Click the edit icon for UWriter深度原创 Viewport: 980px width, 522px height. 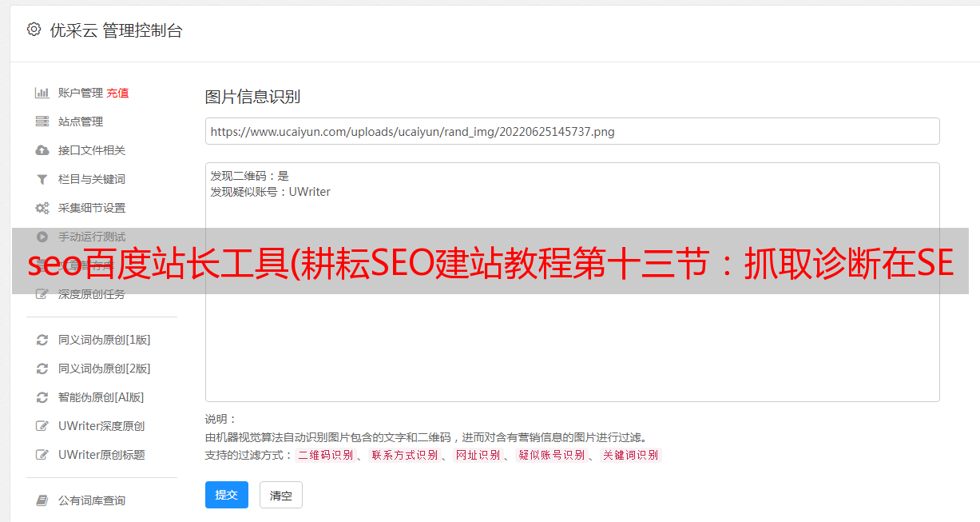tap(42, 426)
